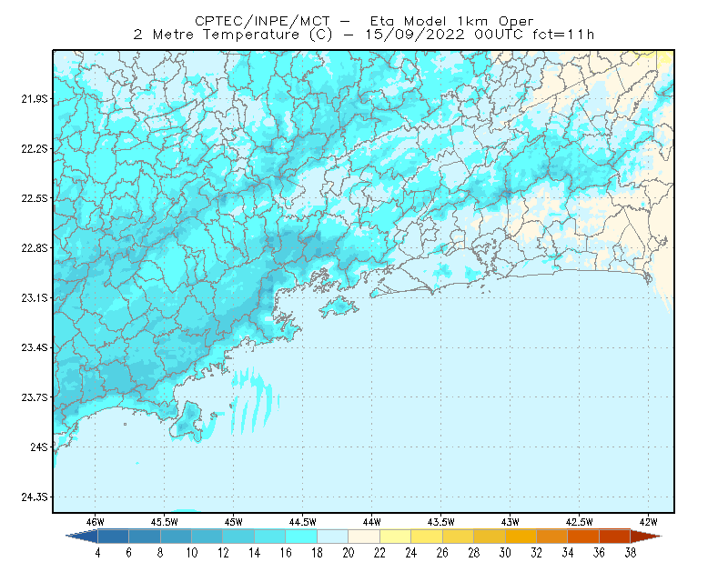Select the 16-18 bright cyan swatch

tap(301, 537)
